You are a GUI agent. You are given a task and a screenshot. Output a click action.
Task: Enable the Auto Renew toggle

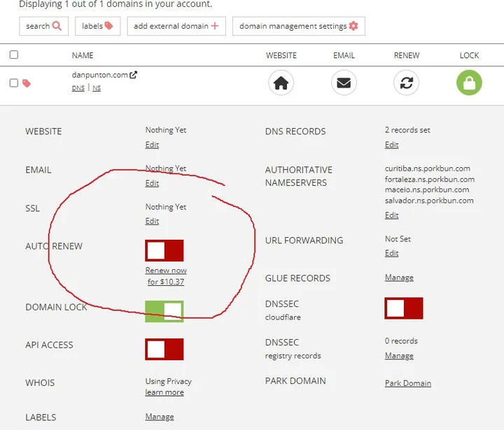(x=164, y=250)
